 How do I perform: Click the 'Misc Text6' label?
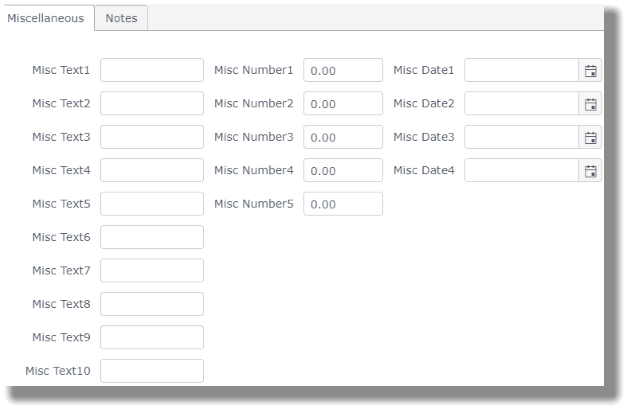coord(61,237)
